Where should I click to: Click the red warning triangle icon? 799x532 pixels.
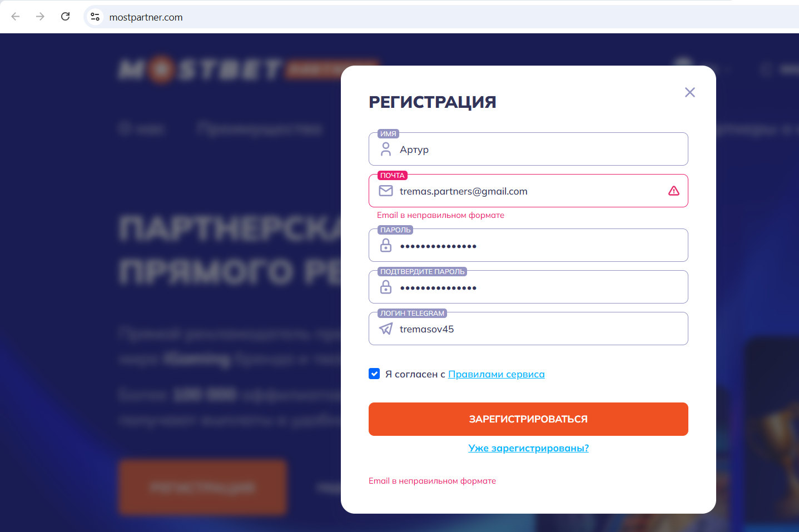(x=673, y=191)
